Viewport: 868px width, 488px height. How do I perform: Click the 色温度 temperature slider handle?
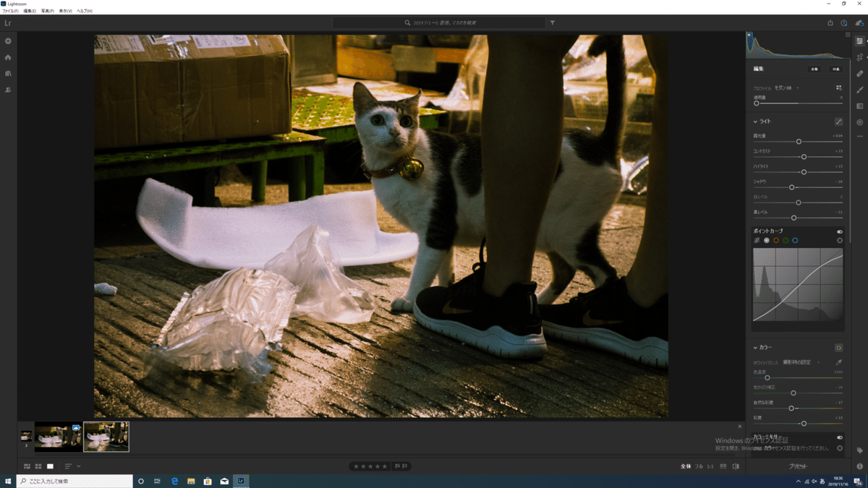pos(767,377)
